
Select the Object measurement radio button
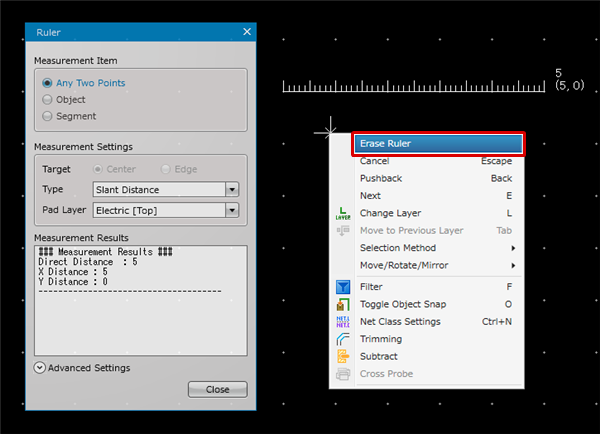47,100
